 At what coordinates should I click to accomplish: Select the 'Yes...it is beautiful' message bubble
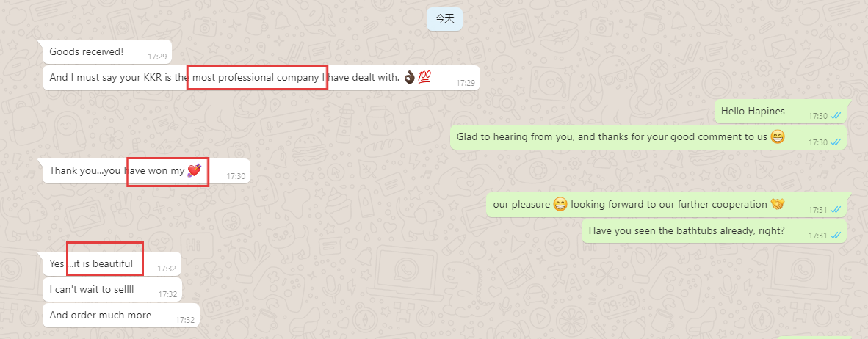tap(112, 264)
